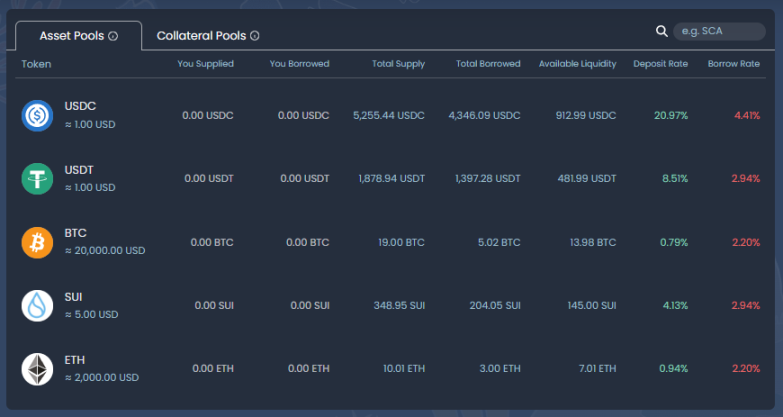Click info icon beside Collateral Pools
The height and width of the screenshot is (417, 783).
255,36
